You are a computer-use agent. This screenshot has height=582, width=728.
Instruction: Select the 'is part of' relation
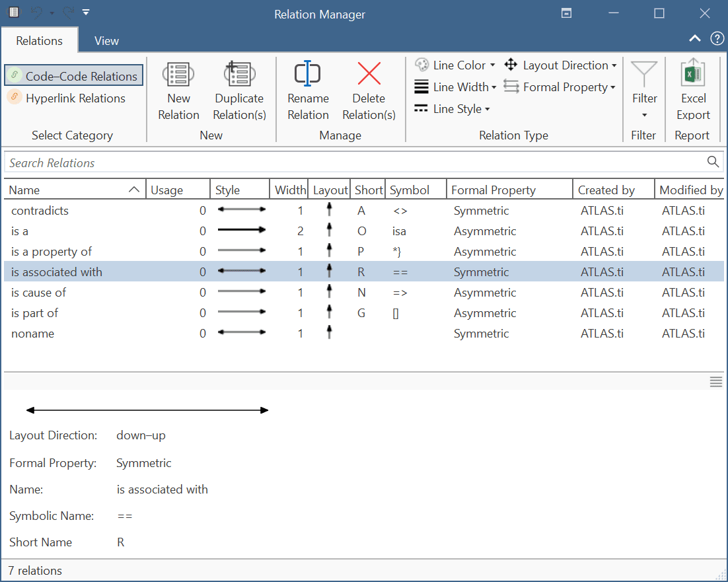click(x=364, y=313)
